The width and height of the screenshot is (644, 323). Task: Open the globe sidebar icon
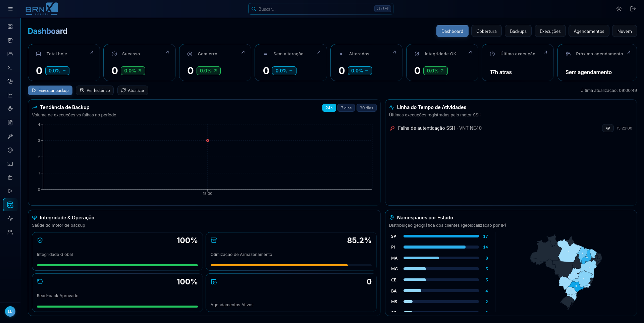point(10,150)
